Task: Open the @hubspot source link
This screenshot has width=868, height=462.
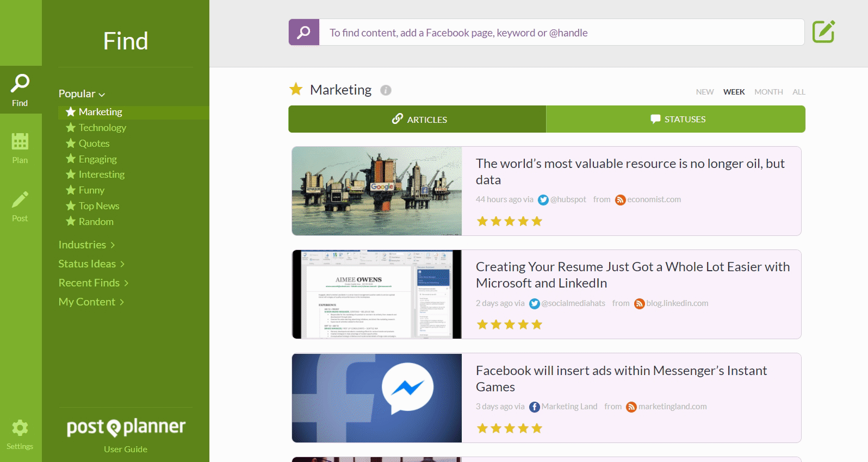Action: (568, 199)
